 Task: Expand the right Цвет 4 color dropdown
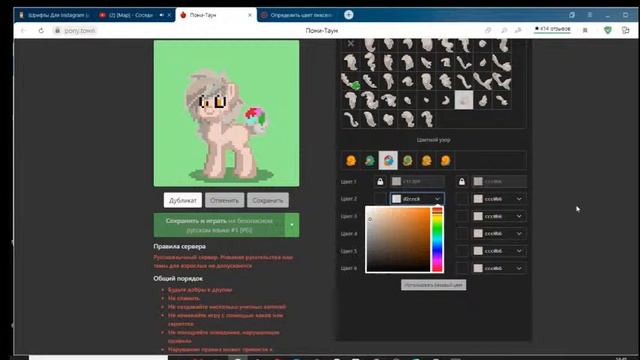(x=519, y=233)
